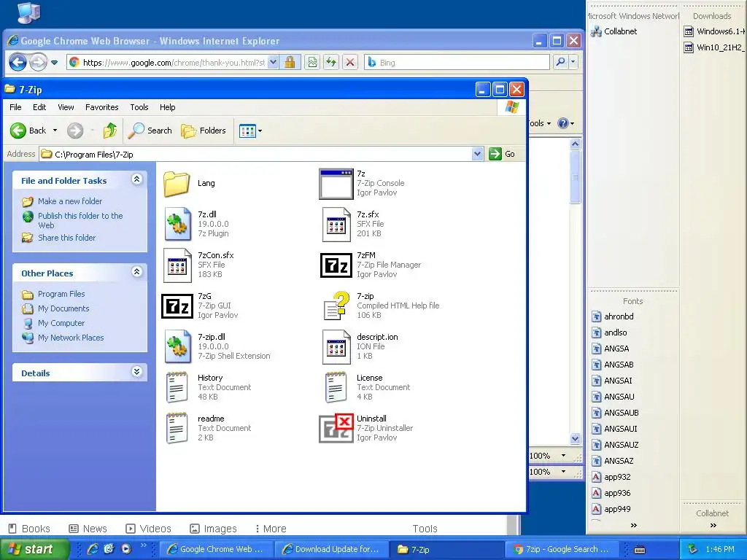This screenshot has width=747, height=560.
Task: Select the History text document icon
Action: tap(177, 388)
